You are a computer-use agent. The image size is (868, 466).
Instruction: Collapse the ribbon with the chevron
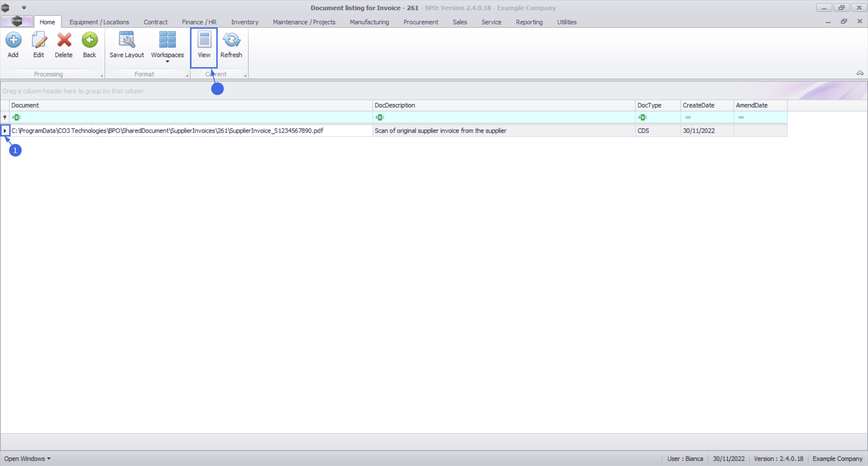(x=860, y=73)
